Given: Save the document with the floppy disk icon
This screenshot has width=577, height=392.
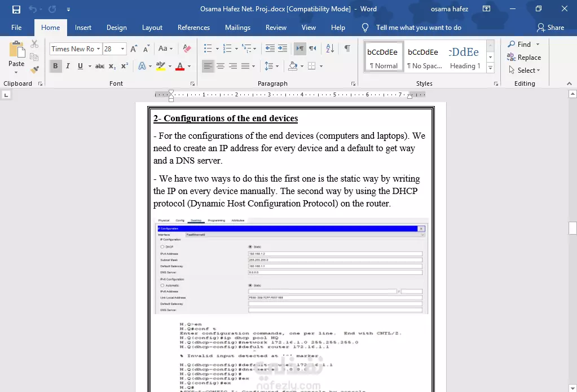Looking at the screenshot, I should [x=16, y=9].
